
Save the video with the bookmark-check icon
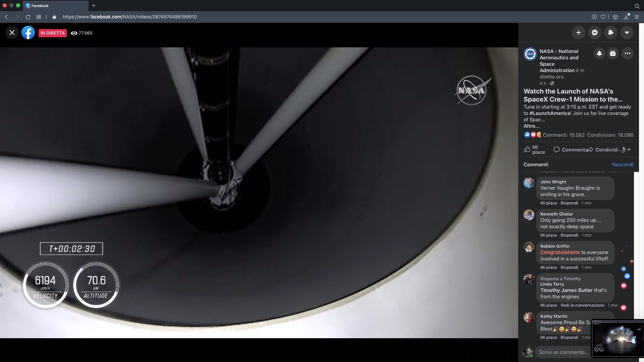tap(613, 53)
